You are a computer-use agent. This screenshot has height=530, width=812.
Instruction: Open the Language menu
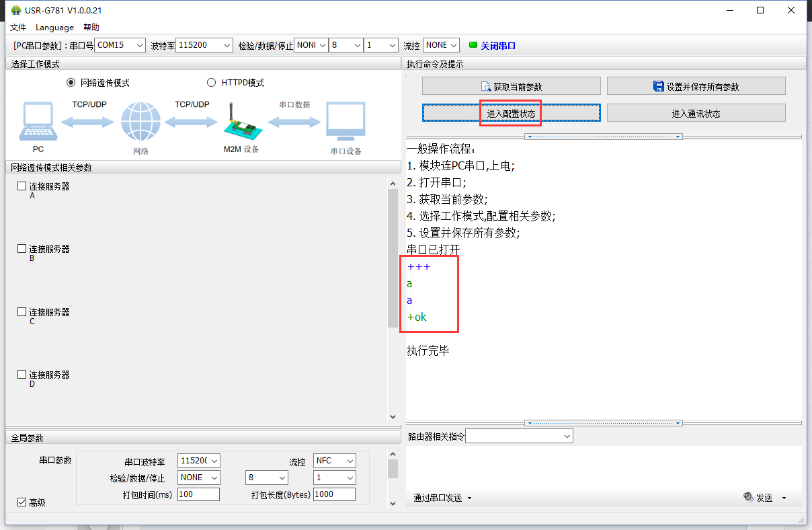pos(54,28)
